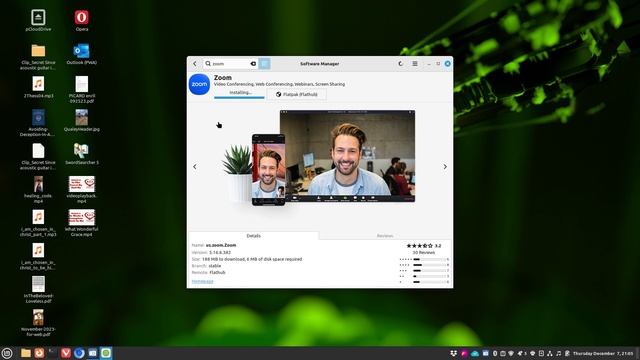Viewport: 640px width, 360px height.
Task: Switch to the Details tab
Action: click(x=253, y=236)
